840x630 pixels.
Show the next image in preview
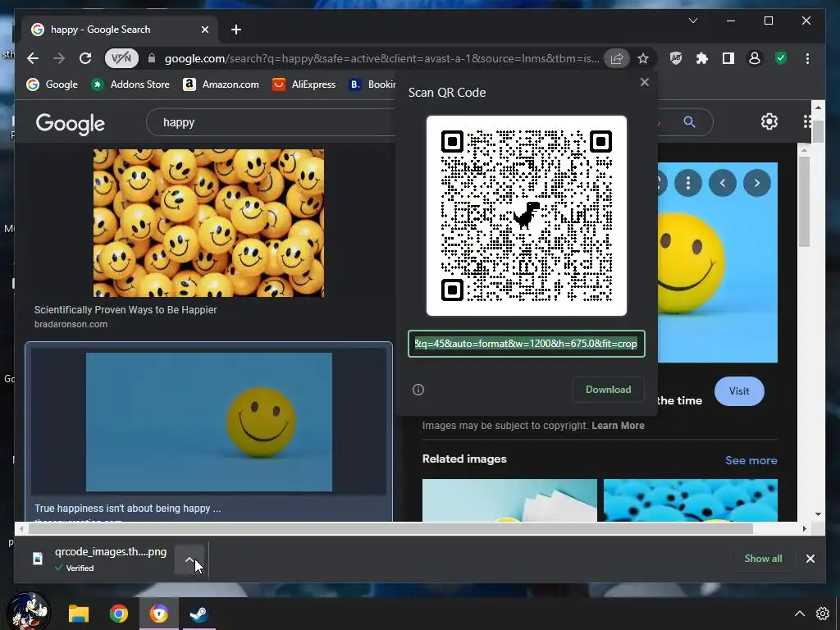756,183
